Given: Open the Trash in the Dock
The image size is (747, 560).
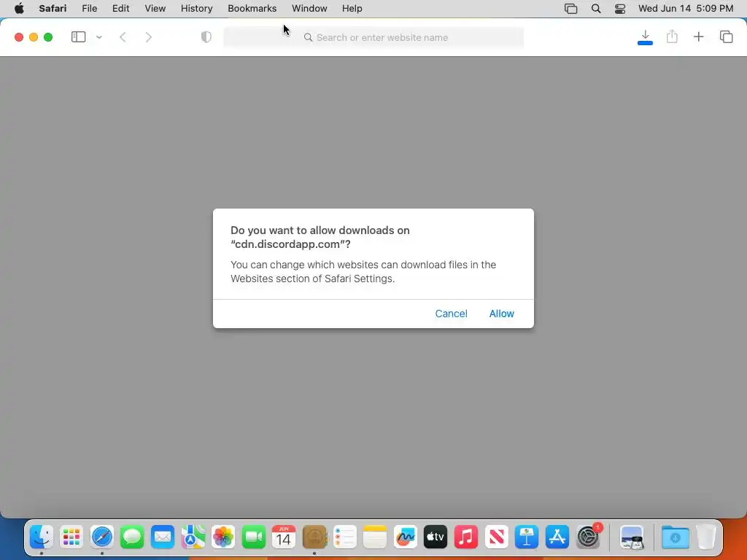Looking at the screenshot, I should tap(706, 537).
